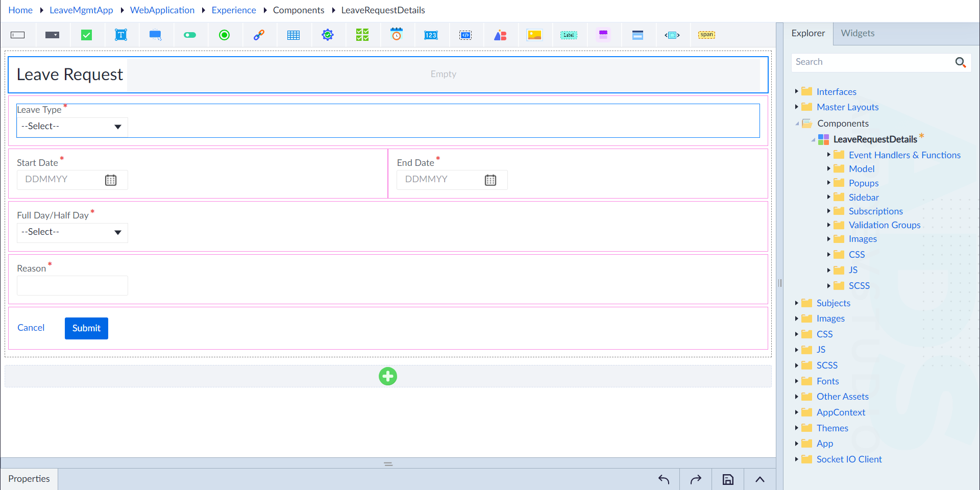Screen dimensions: 980x490
Task: Click the undo arrow icon
Action: click(x=664, y=479)
